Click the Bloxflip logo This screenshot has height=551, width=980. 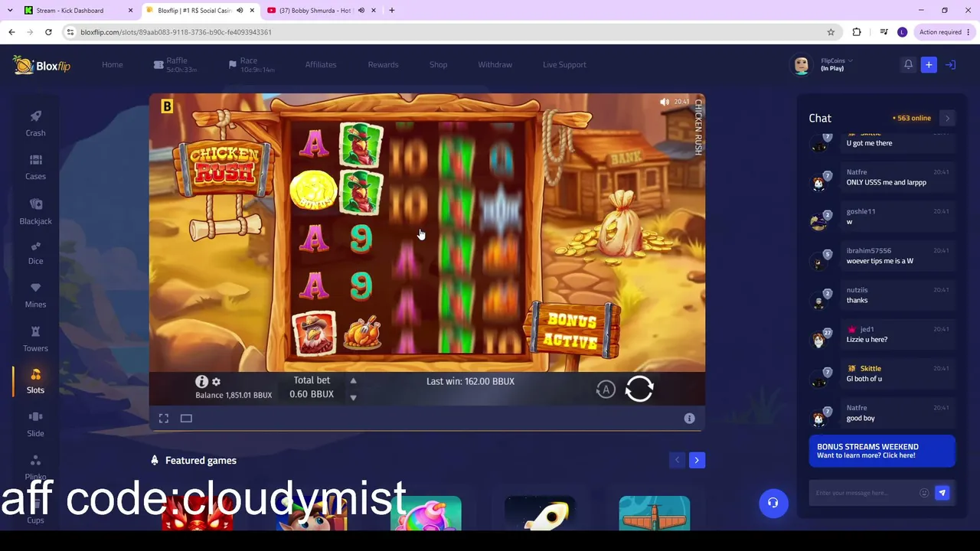pyautogui.click(x=41, y=65)
